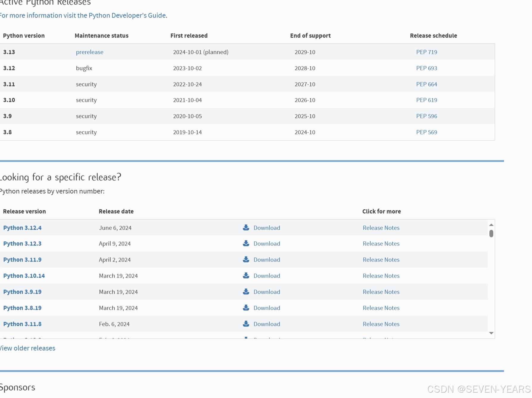This screenshot has width=532, height=398.
Task: Click the release list scrollbar thumb
Action: click(491, 234)
